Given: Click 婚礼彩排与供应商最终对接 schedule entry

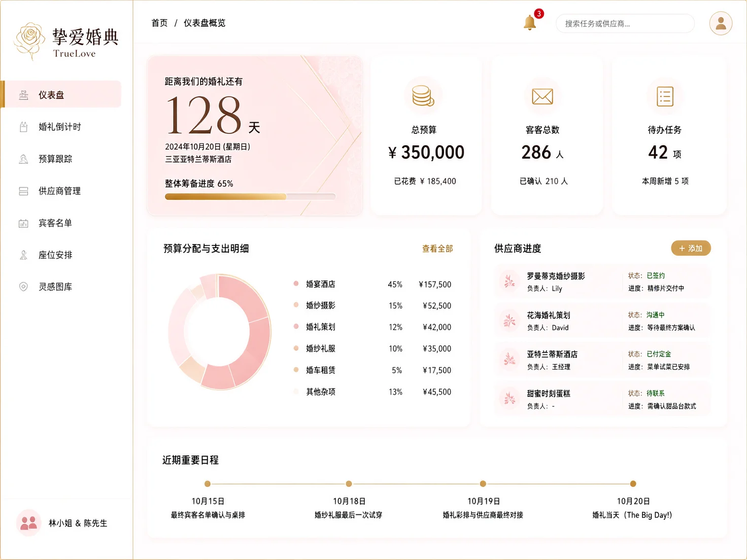Looking at the screenshot, I should click(483, 515).
